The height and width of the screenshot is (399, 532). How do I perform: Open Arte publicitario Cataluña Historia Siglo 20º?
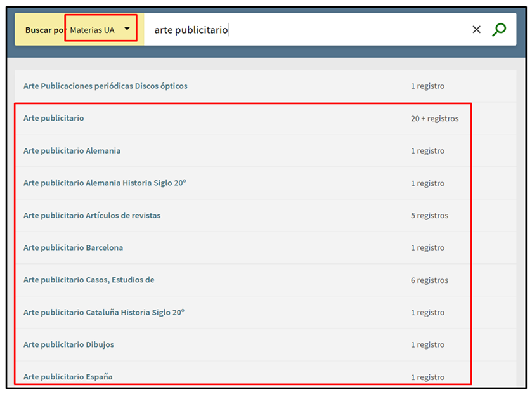pyautogui.click(x=103, y=312)
